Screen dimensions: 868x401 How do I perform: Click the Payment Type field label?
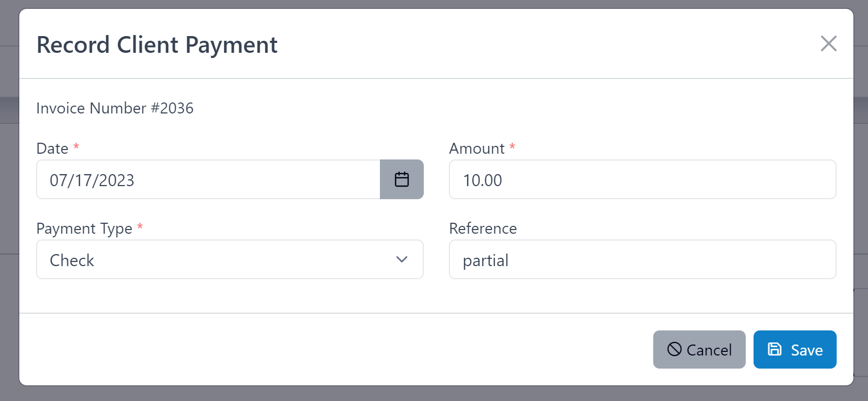(83, 228)
